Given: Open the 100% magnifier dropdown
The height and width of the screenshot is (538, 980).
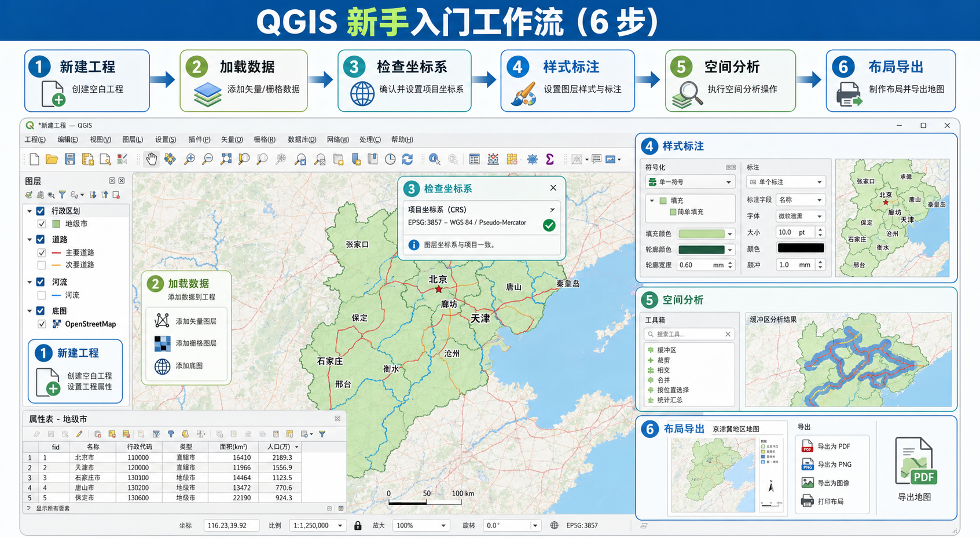Looking at the screenshot, I should pyautogui.click(x=421, y=525).
